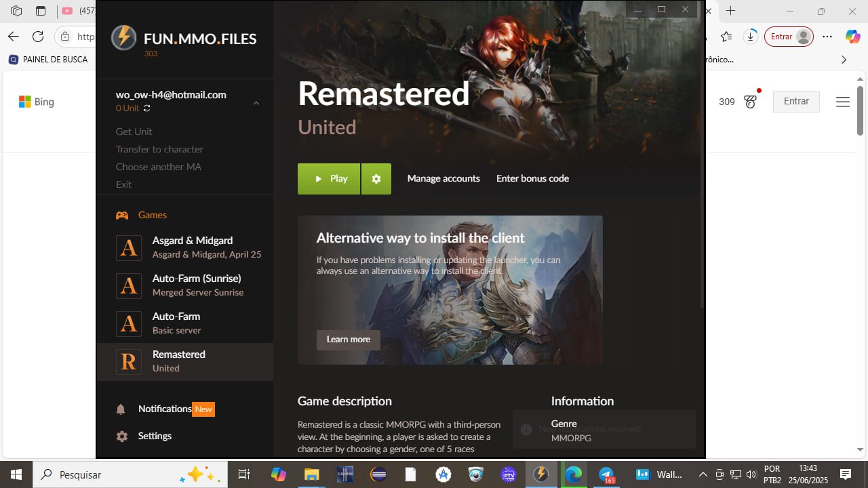
Task: Choose Auto-Farm Basic server
Action: tap(176, 323)
